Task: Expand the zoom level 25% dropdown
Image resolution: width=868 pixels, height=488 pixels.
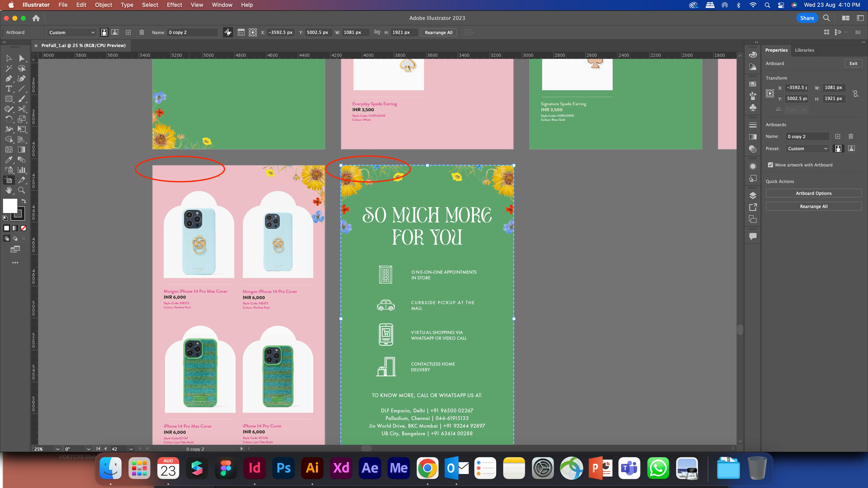Action: click(58, 449)
